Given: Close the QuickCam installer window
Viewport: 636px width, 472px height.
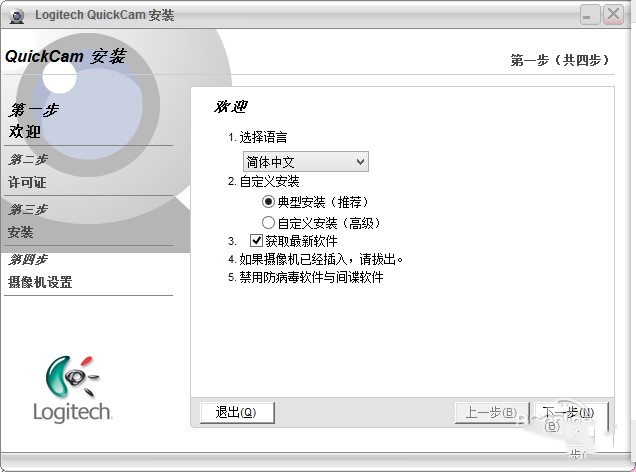Looking at the screenshot, I should coord(613,15).
